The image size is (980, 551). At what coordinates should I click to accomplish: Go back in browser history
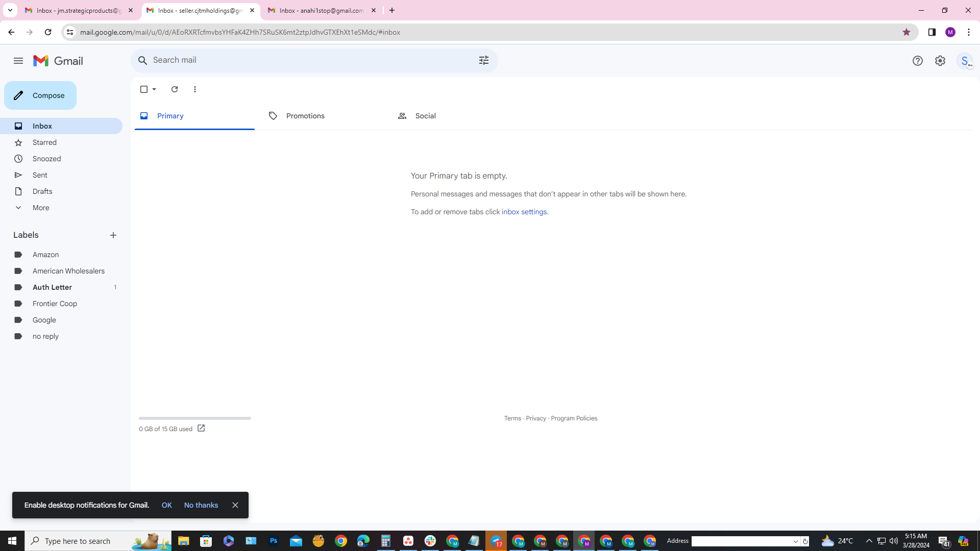pos(11,32)
